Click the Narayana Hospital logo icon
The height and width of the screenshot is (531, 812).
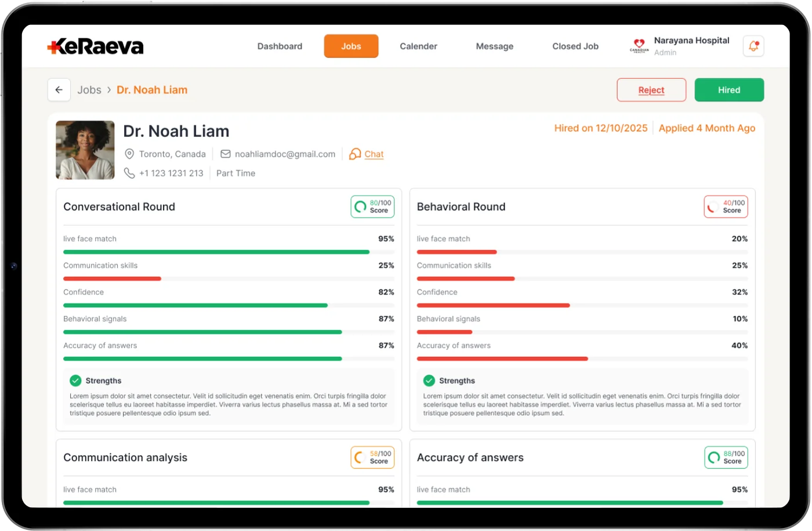[x=639, y=46]
